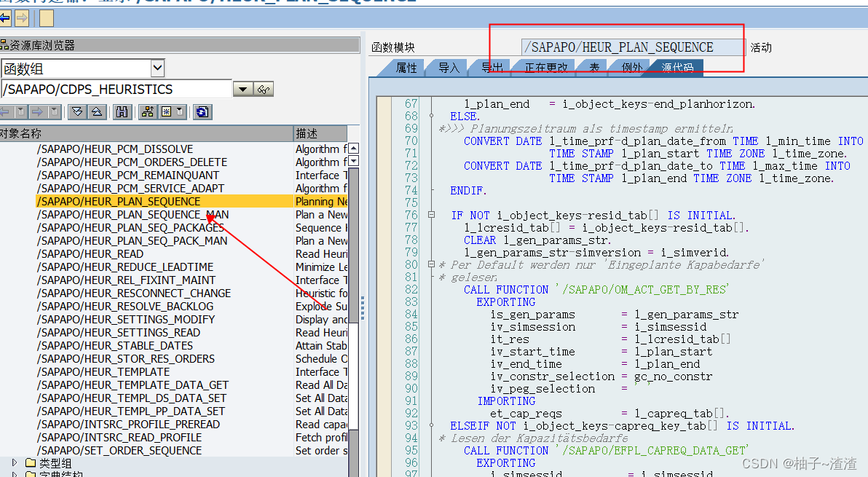Click the hierarchy superordinate object icon
The height and width of the screenshot is (477, 868).
click(x=148, y=112)
